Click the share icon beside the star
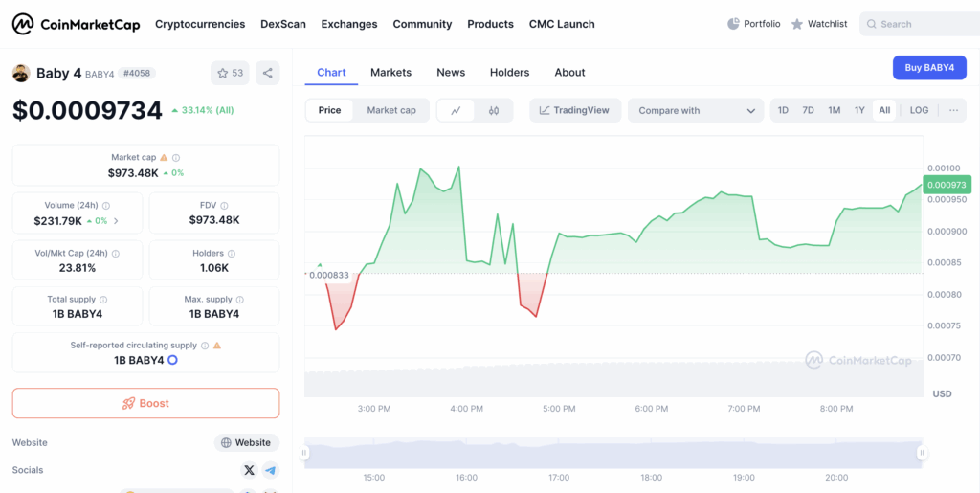Screen dimensions: 980x493 pos(267,73)
